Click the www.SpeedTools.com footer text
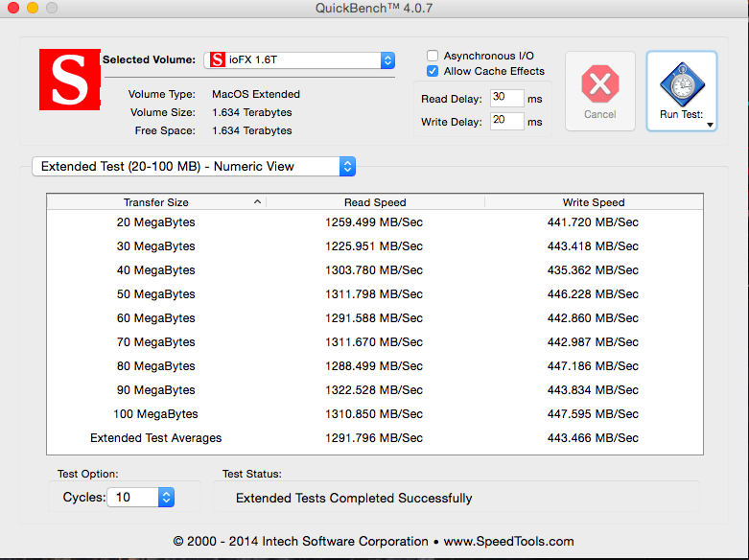 pos(508,542)
